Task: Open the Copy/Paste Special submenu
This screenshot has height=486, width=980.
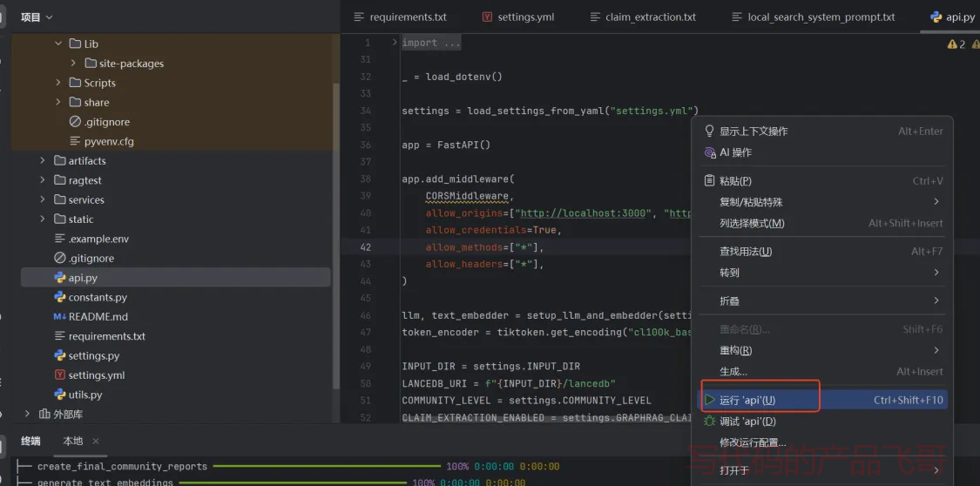Action: (x=822, y=202)
